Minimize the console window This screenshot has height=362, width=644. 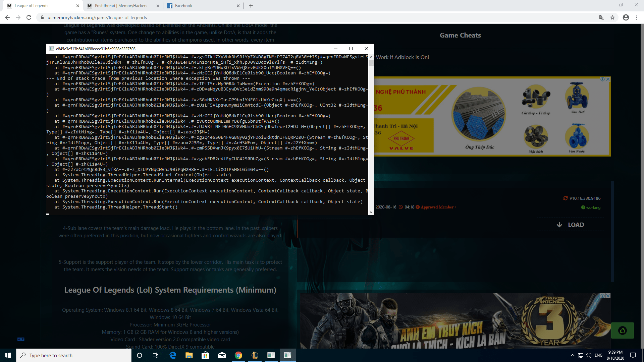335,49
